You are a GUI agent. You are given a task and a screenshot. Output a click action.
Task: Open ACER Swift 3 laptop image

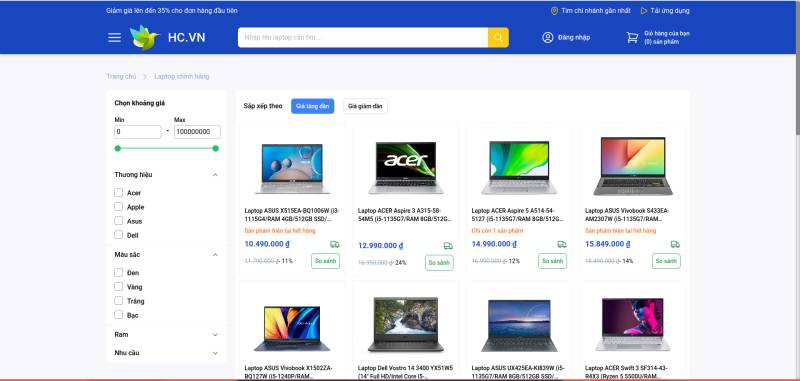click(633, 324)
